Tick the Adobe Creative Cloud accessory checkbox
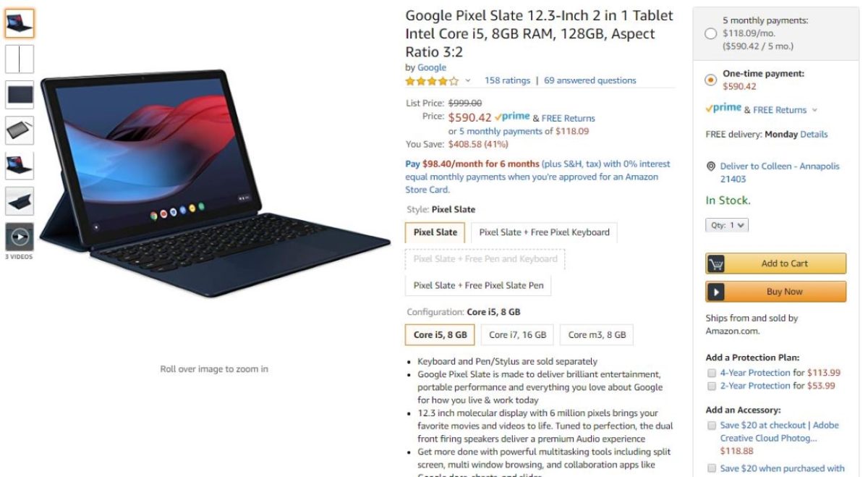The image size is (868, 477). [712, 426]
